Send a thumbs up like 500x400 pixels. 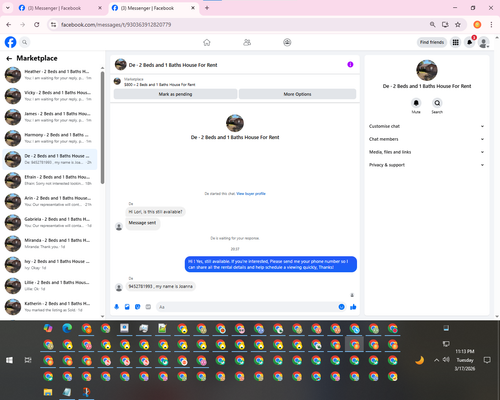point(353,307)
